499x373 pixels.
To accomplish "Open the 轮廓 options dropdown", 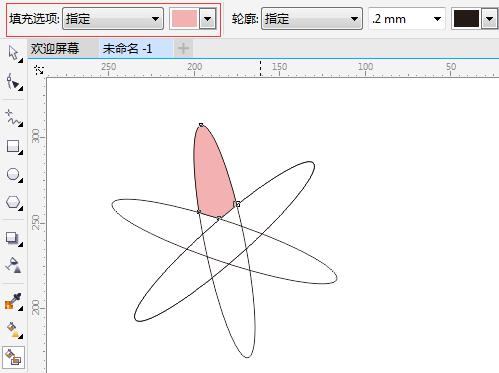I will tap(312, 19).
